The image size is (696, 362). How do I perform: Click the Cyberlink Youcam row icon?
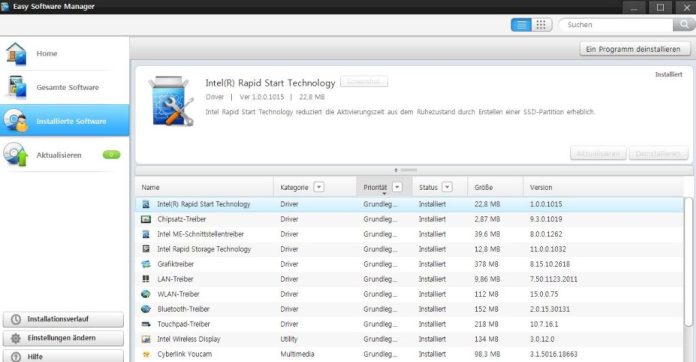[146, 354]
